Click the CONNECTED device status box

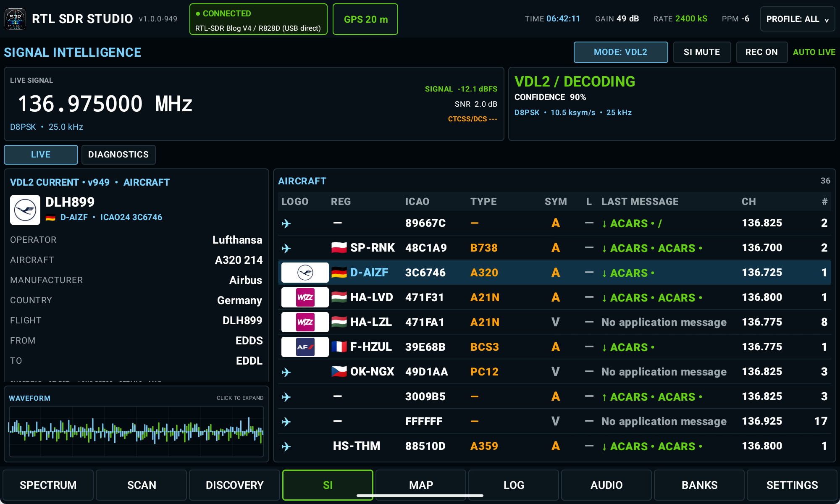point(258,19)
